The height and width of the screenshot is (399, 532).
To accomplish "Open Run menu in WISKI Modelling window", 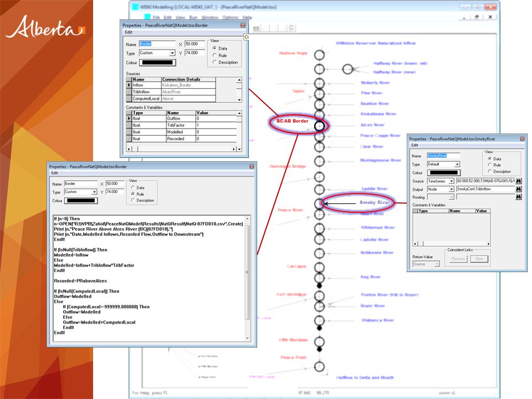I will (x=193, y=17).
